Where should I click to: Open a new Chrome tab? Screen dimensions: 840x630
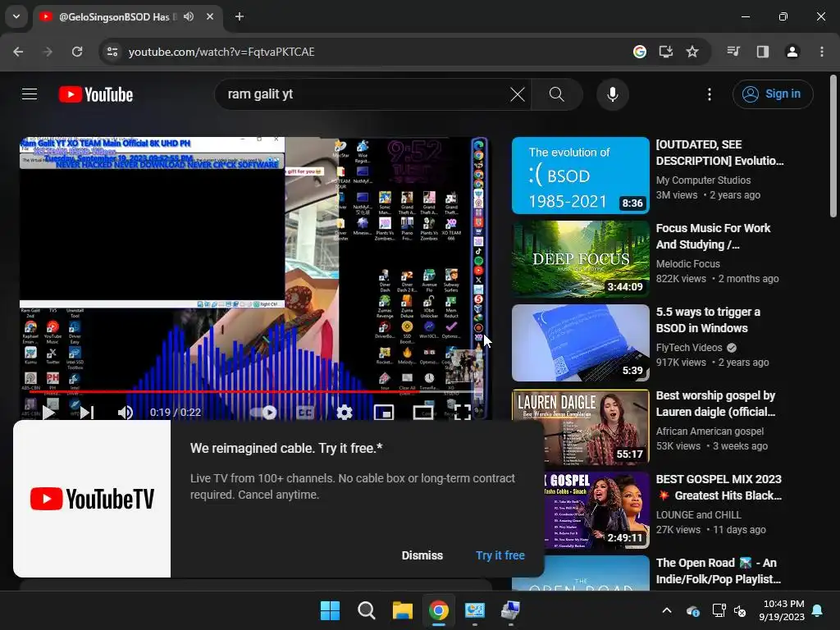240,16
